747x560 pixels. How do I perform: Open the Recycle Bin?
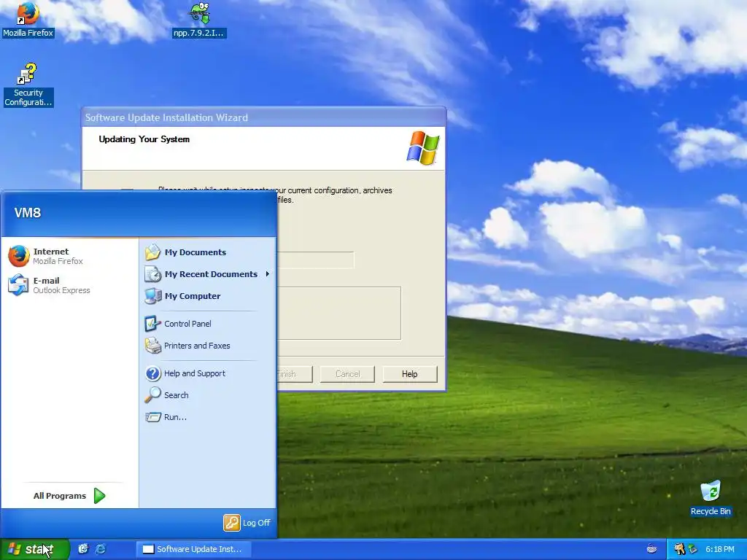click(710, 498)
